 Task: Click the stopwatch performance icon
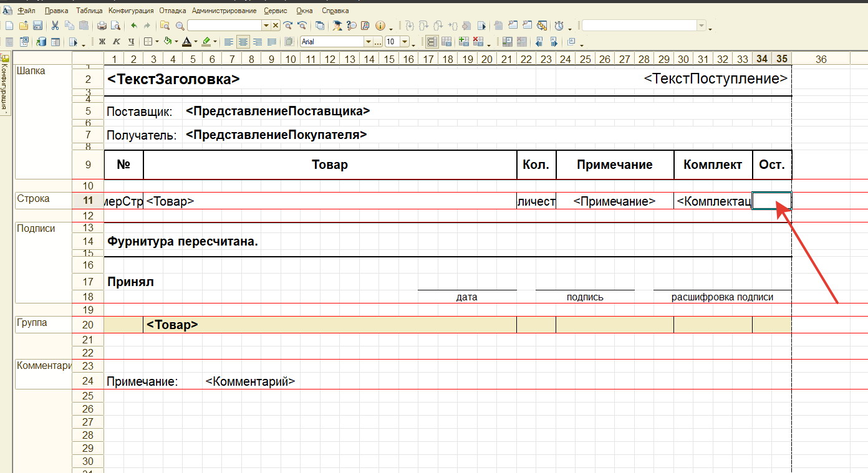[559, 26]
